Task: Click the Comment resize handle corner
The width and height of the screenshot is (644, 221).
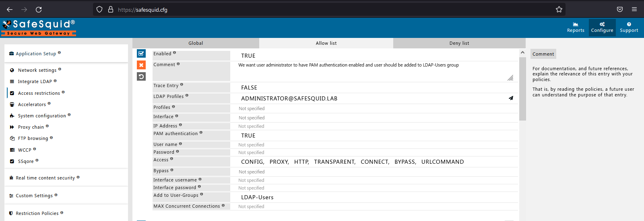Action: [510, 78]
